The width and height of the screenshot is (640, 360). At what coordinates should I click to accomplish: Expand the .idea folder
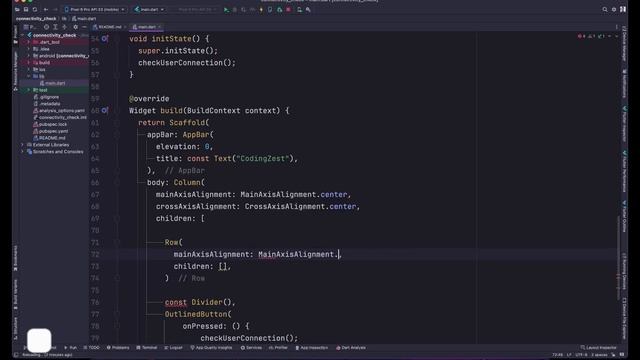[x=29, y=49]
